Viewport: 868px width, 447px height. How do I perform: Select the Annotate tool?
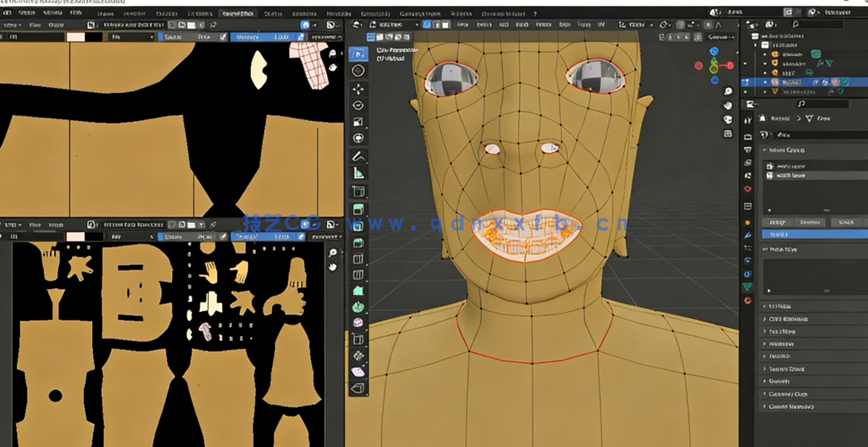tap(358, 157)
